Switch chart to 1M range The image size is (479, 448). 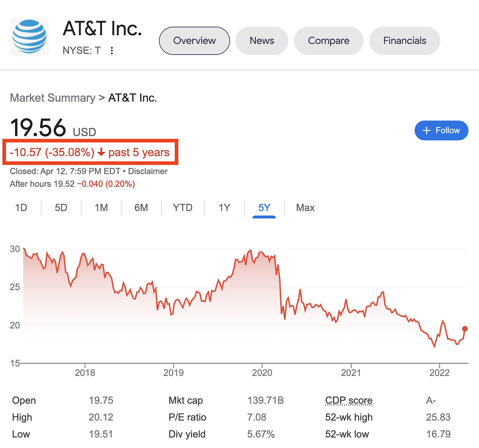pyautogui.click(x=101, y=208)
